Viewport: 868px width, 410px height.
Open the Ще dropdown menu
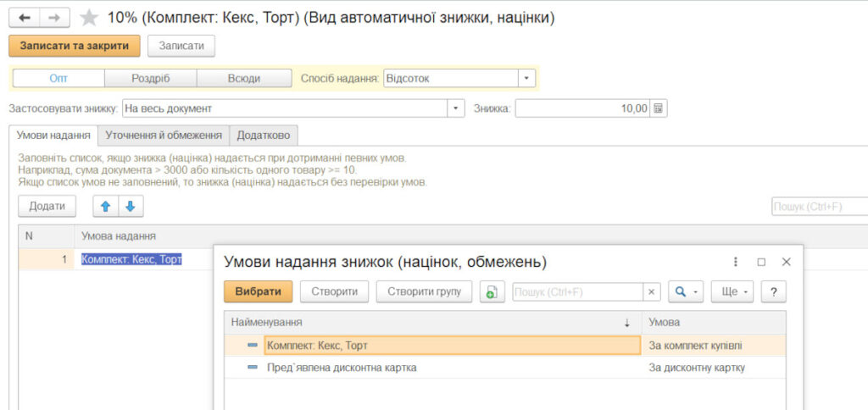point(732,292)
